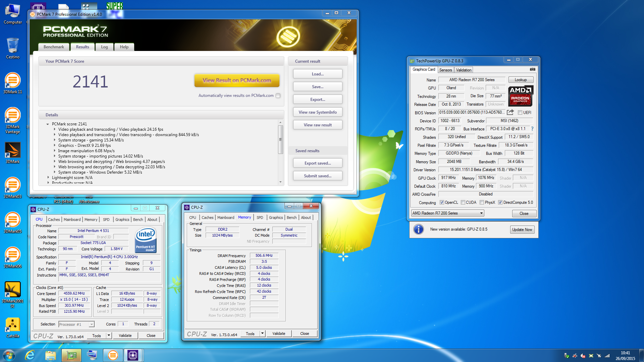This screenshot has height=362, width=644.
Task: Expand Image manipulation 6.08 Mpx/s row
Action: point(55,151)
